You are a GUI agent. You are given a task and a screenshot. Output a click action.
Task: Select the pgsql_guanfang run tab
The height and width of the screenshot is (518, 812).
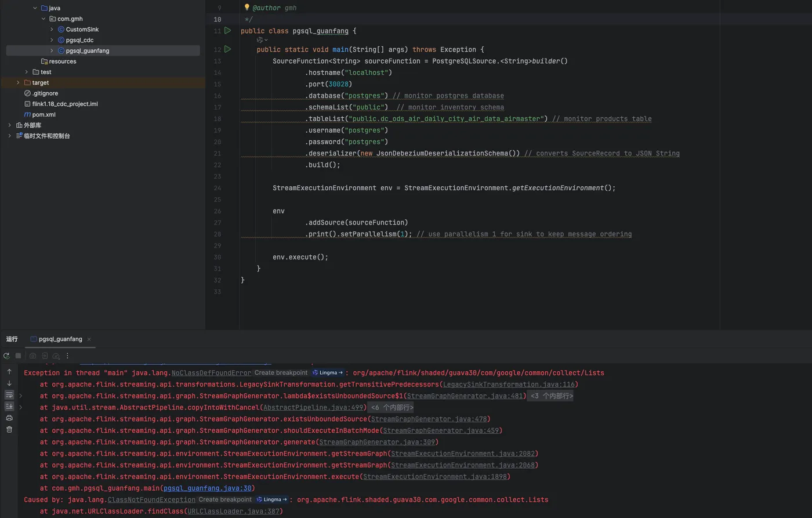[x=60, y=339]
